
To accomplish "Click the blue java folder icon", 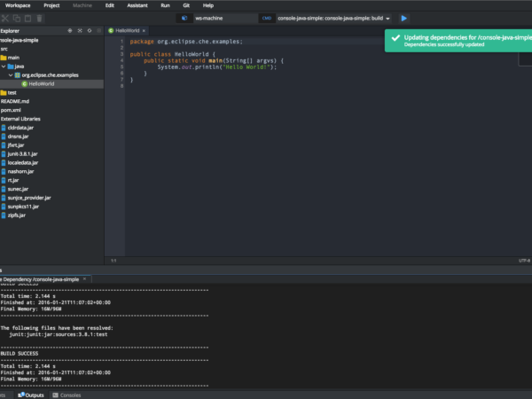I will [x=11, y=66].
